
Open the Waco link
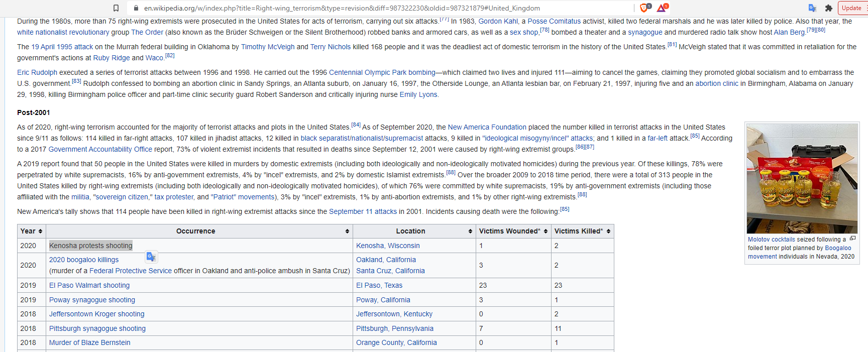154,58
